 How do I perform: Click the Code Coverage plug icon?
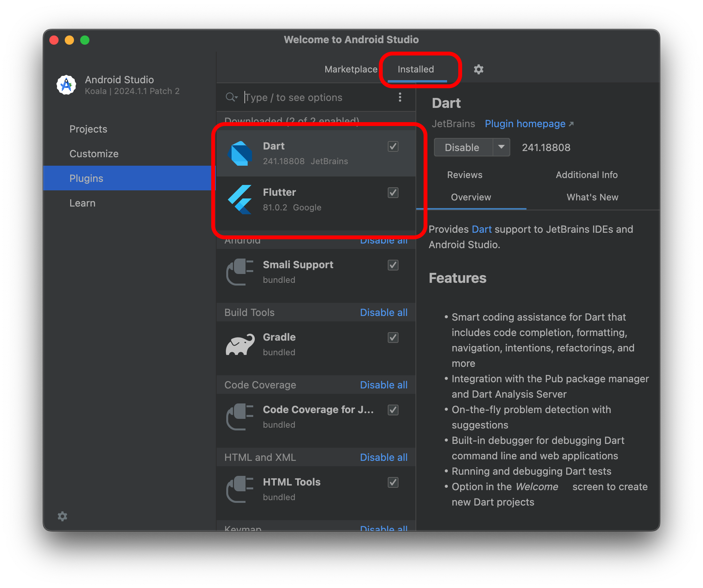tap(240, 417)
